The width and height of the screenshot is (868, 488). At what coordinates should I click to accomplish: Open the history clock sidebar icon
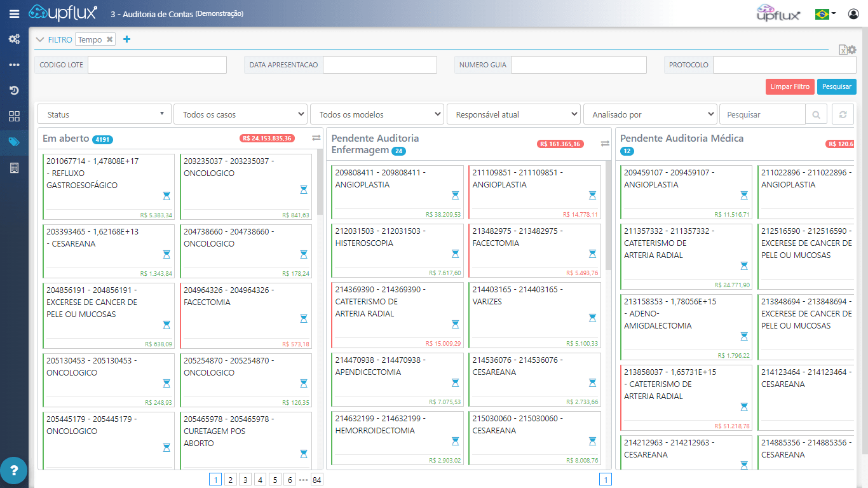[x=14, y=90]
